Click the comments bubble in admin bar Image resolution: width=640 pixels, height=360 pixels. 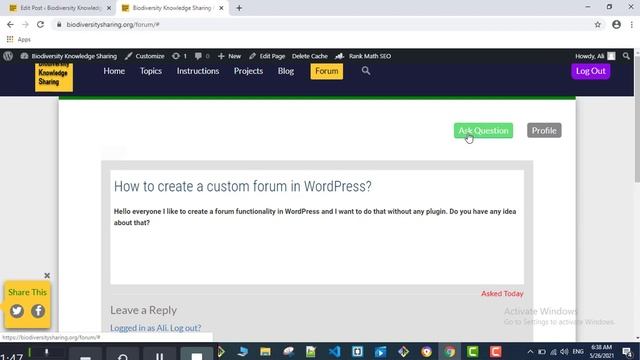(202, 56)
